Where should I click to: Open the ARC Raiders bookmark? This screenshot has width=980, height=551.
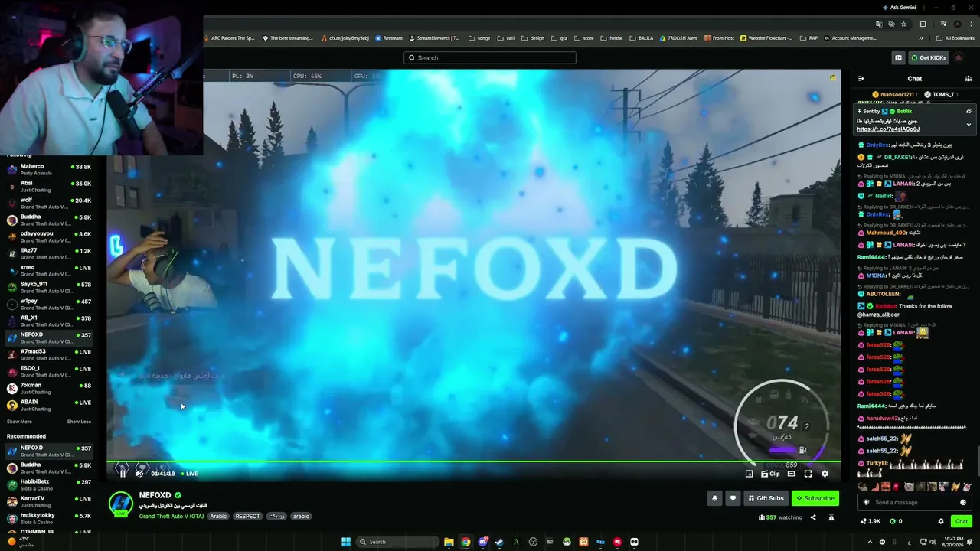coord(230,38)
